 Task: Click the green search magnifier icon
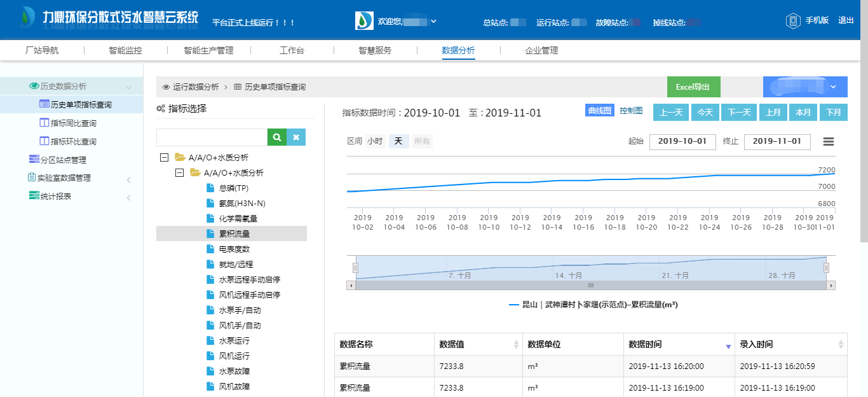pyautogui.click(x=277, y=137)
